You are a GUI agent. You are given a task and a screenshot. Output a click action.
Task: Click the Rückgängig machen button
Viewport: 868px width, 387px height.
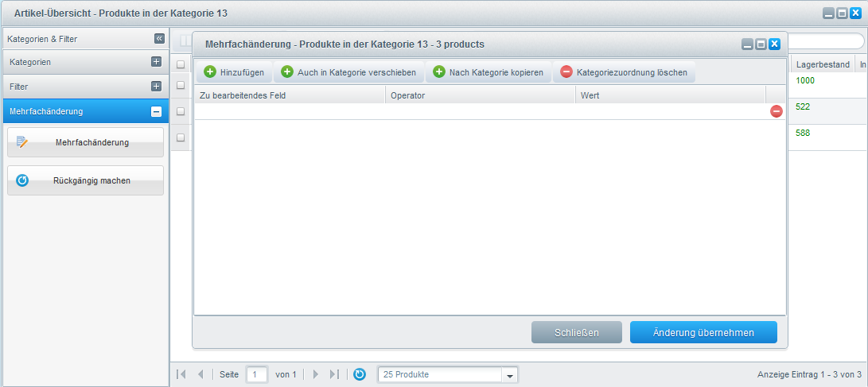(x=85, y=180)
